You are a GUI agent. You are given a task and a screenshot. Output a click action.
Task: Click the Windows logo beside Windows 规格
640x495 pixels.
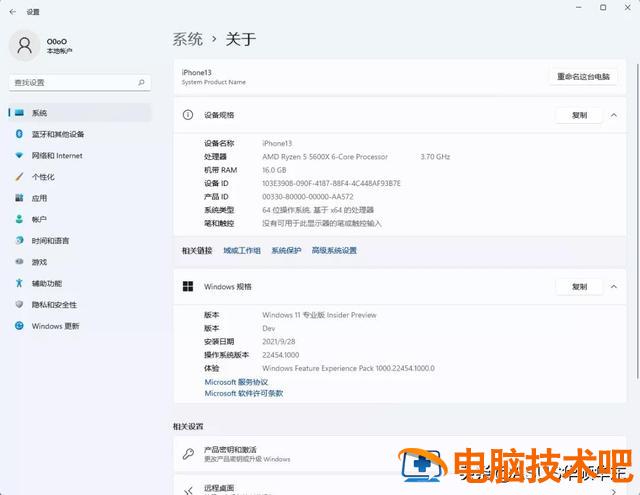188,286
